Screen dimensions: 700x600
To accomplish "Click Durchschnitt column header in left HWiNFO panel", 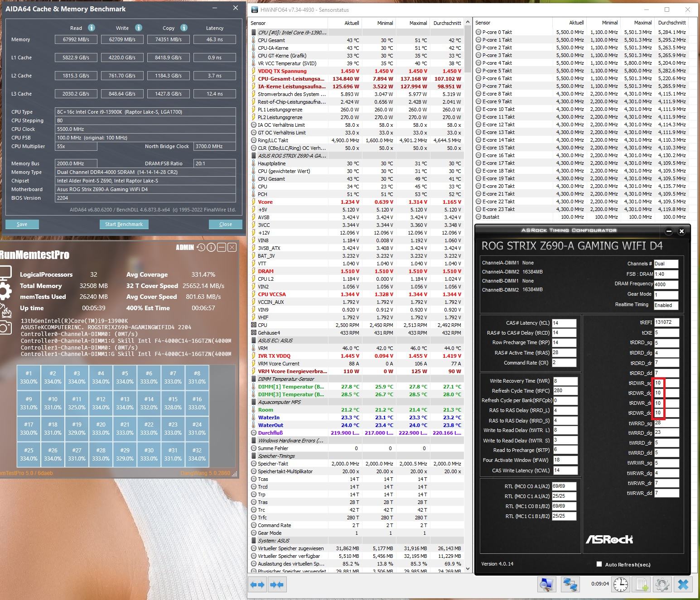I will 447,23.
